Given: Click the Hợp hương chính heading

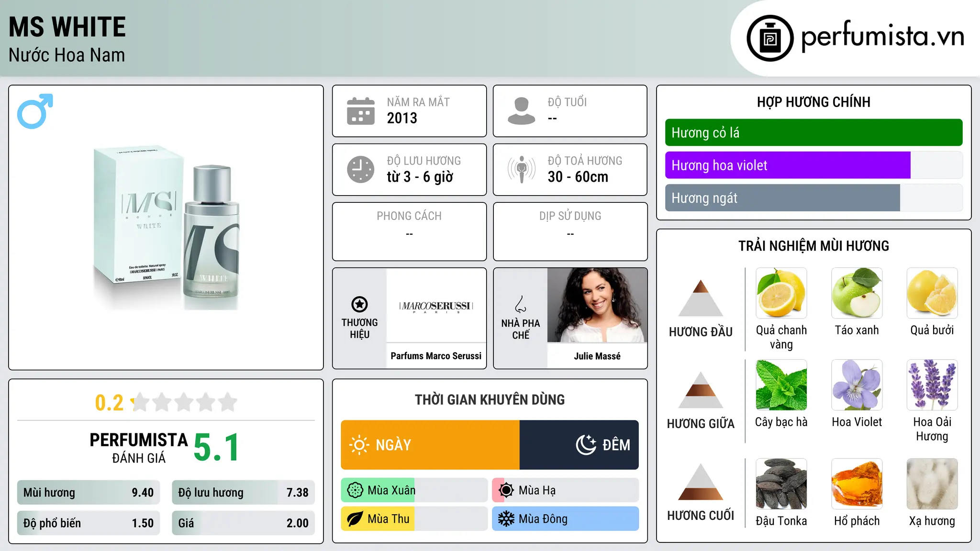Looking at the screenshot, I should [813, 102].
